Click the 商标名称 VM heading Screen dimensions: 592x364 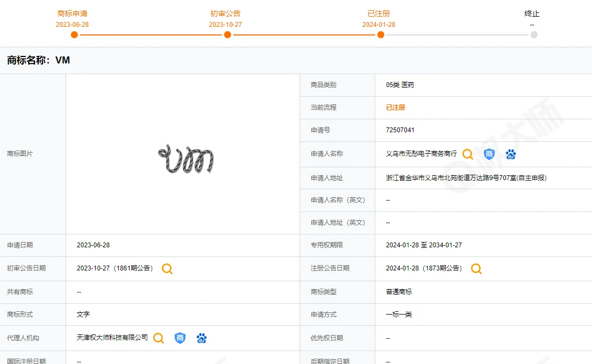click(x=37, y=60)
